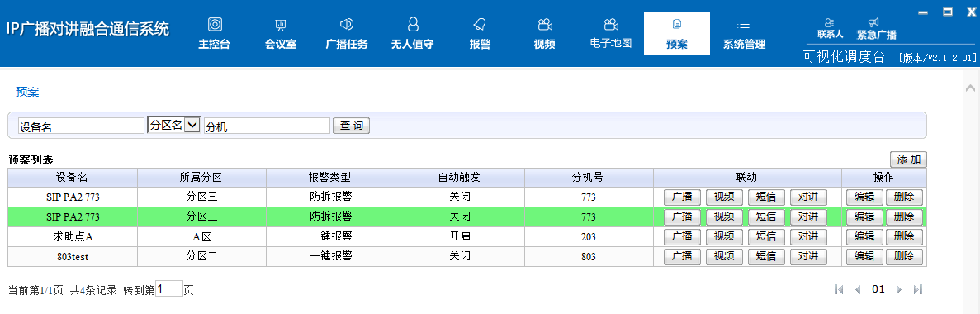Select the 开启 auto-trigger cell
The height and width of the screenshot is (314, 980).
459,237
